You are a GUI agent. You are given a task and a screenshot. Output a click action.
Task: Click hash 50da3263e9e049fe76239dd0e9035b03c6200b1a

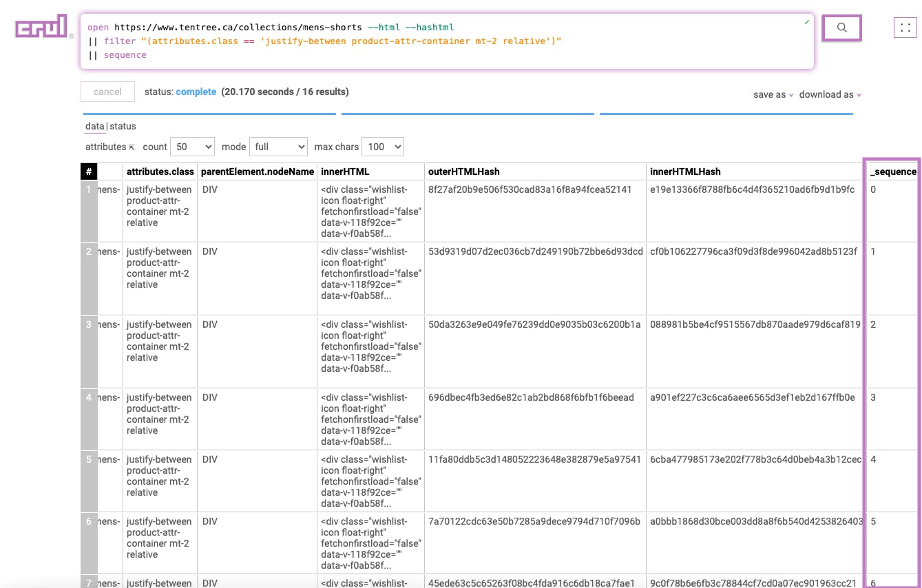tap(534, 324)
